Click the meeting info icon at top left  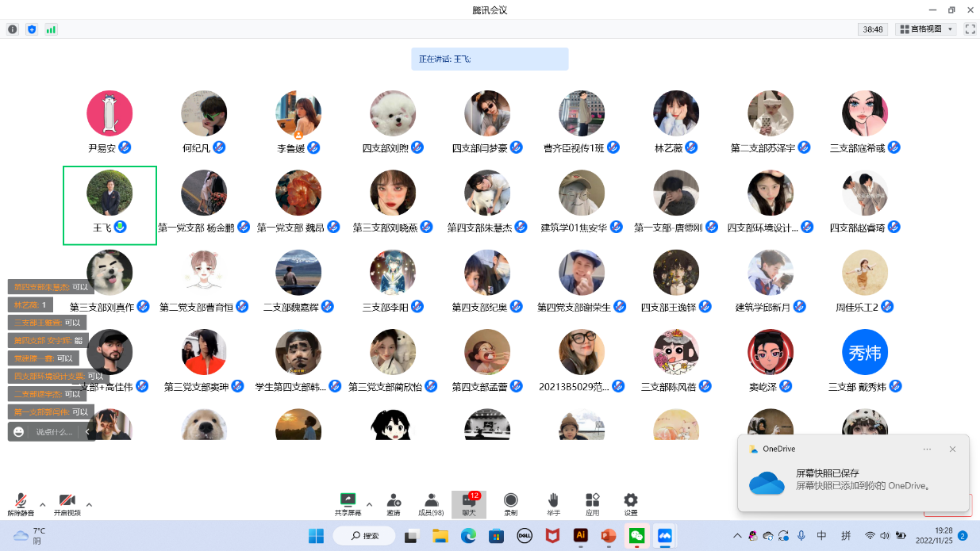(13, 29)
